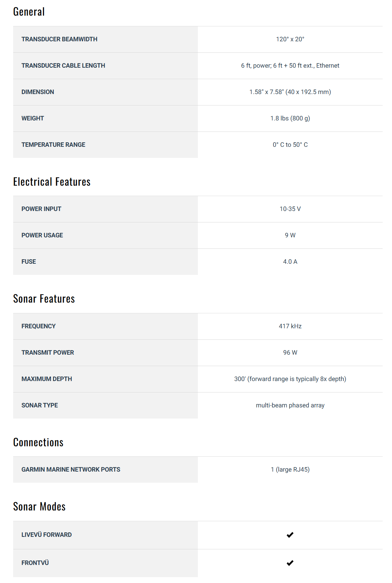Image resolution: width=392 pixels, height=583 pixels.
Task: Click the 1.8 lbs weight value
Action: pyautogui.click(x=290, y=118)
